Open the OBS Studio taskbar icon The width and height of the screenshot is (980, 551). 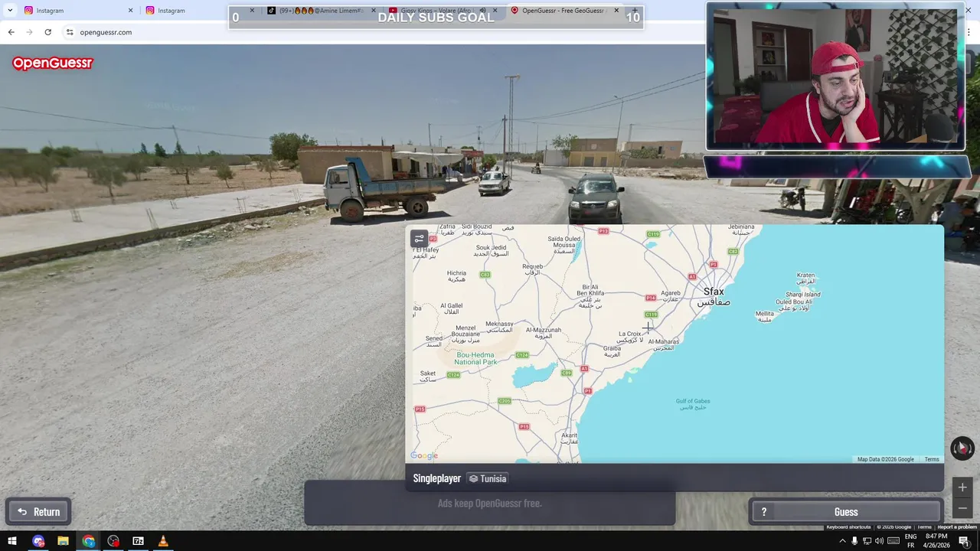[x=113, y=541]
